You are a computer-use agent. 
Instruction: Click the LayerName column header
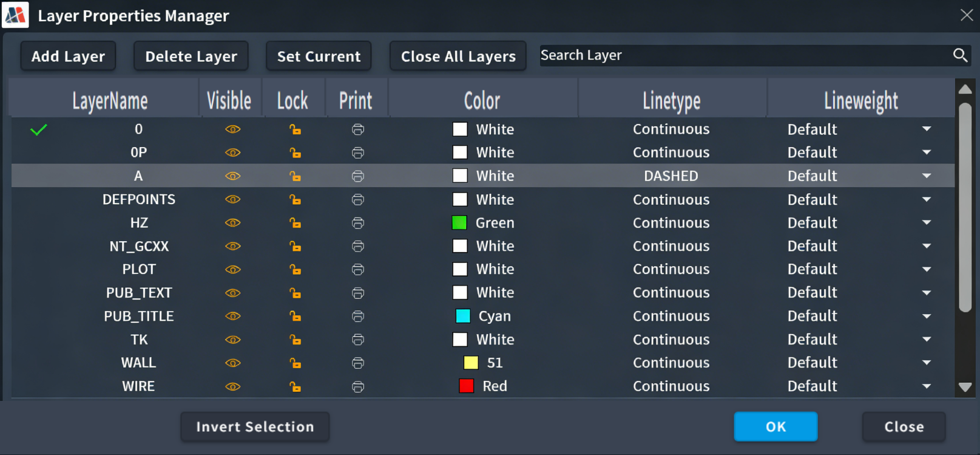[110, 101]
